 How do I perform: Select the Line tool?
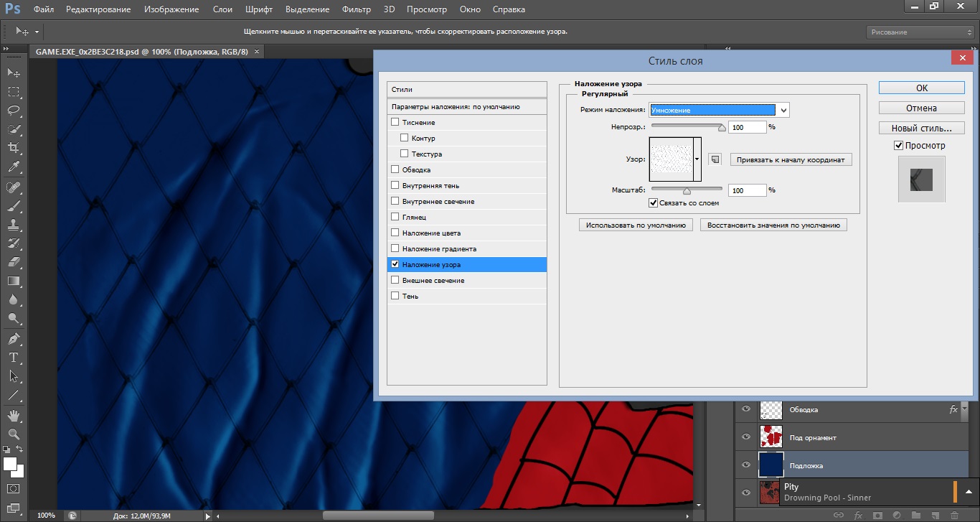pos(14,395)
